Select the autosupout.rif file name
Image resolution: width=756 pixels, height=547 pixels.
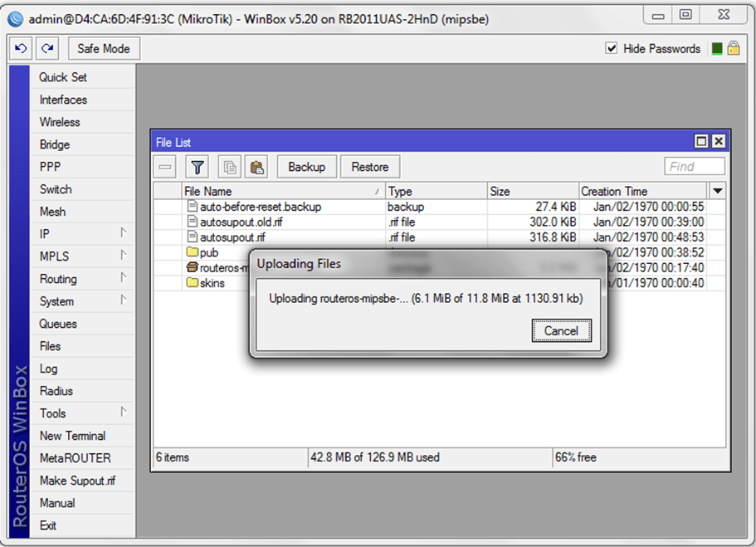coord(232,237)
